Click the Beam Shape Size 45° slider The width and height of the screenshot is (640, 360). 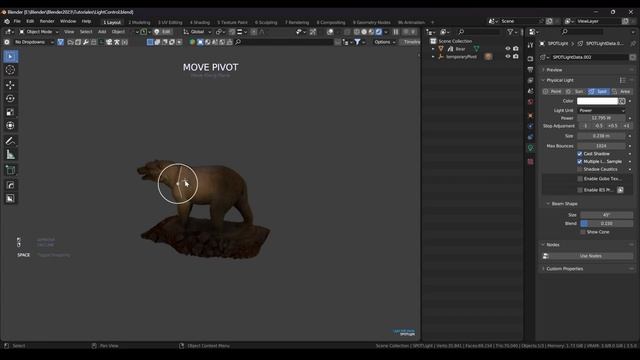click(x=607, y=215)
